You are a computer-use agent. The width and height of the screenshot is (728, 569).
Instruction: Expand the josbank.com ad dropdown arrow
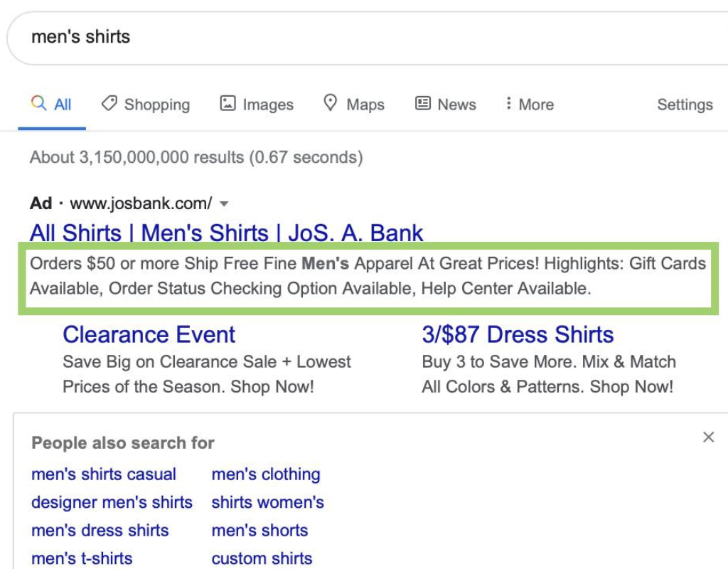224,204
